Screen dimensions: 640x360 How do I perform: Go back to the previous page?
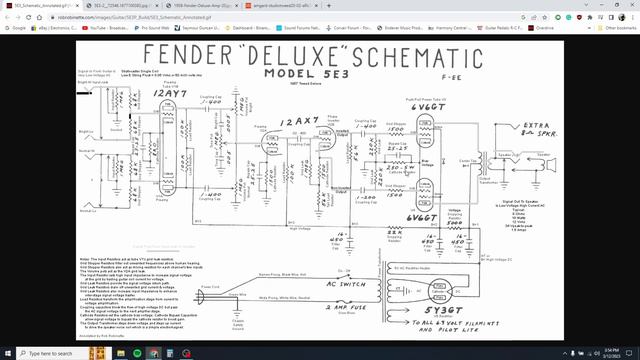(7, 18)
